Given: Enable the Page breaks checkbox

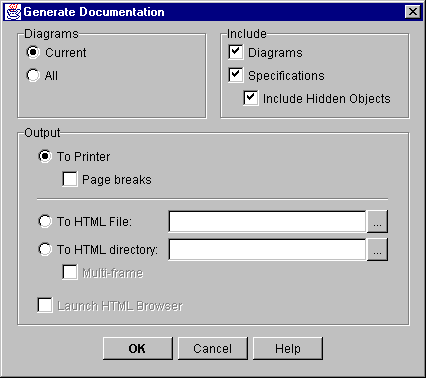Looking at the screenshot, I should [70, 179].
